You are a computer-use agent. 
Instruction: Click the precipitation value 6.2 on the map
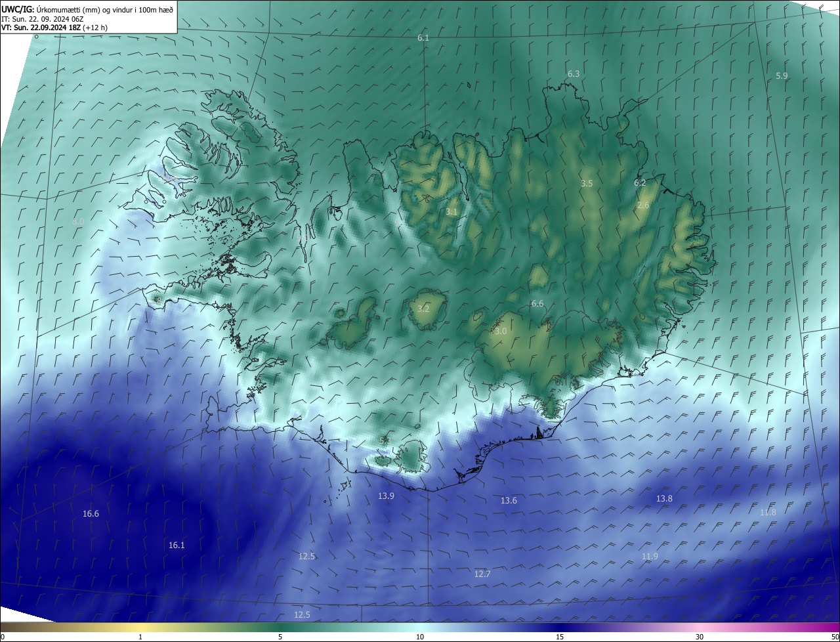click(x=640, y=183)
